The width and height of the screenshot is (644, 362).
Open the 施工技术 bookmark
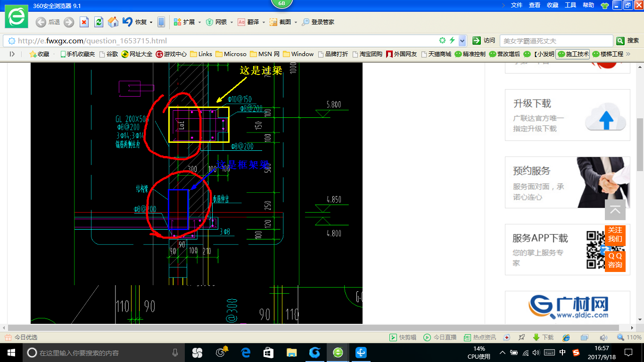tap(573, 54)
